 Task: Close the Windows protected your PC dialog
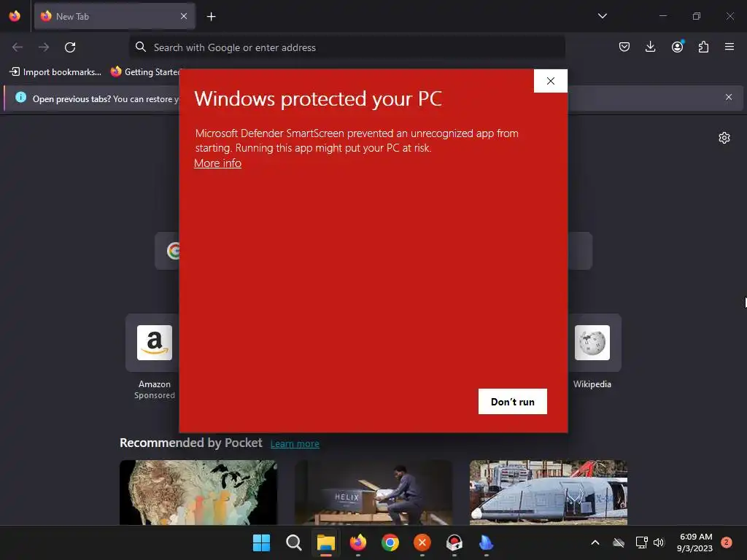(551, 81)
